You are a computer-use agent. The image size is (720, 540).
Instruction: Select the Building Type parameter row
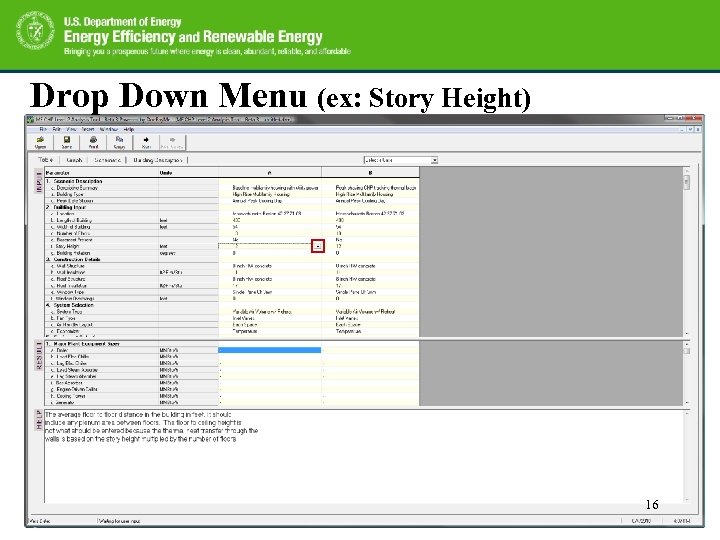coord(101,194)
